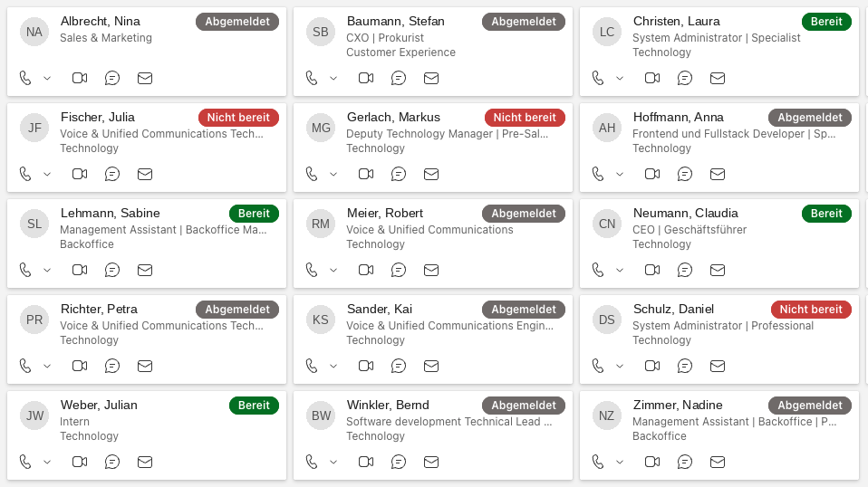868x487 pixels.
Task: Open Neumann, Claudia contact name
Action: (685, 214)
